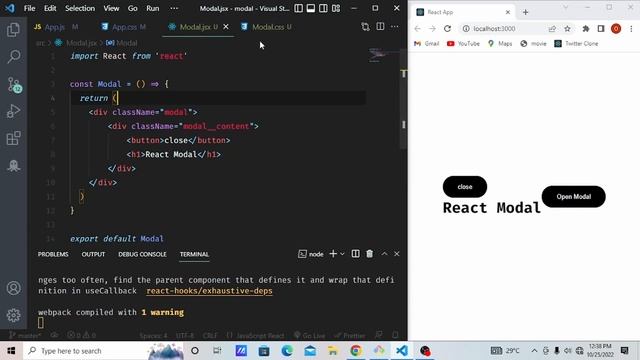Open editor More Actions ellipsis
Viewport: 640px width, 360px height.
pos(395,27)
